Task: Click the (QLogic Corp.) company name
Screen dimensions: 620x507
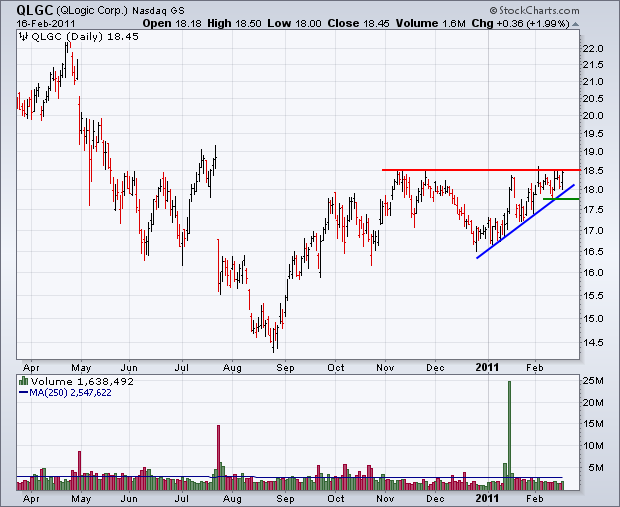Action: pos(92,10)
